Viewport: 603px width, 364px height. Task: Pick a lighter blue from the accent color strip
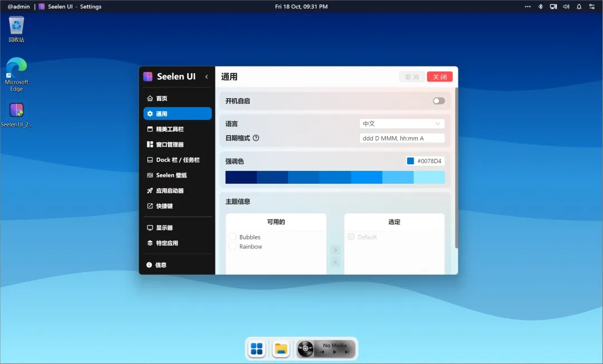click(x=430, y=176)
